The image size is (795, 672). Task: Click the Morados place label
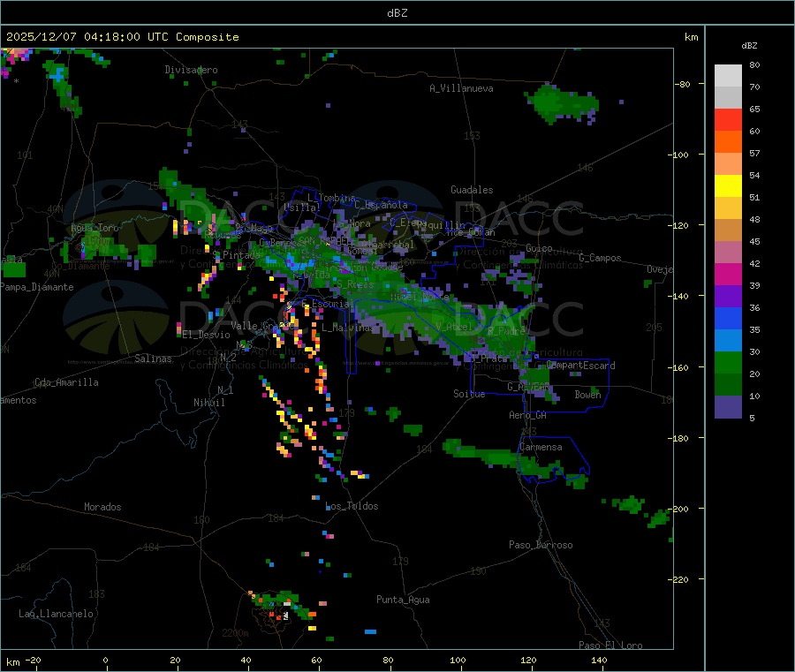point(103,507)
